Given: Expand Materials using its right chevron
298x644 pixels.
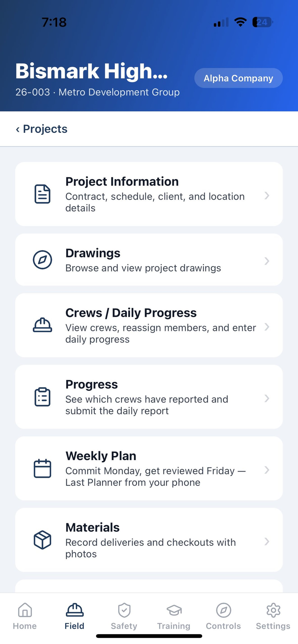Looking at the screenshot, I should click(x=267, y=541).
